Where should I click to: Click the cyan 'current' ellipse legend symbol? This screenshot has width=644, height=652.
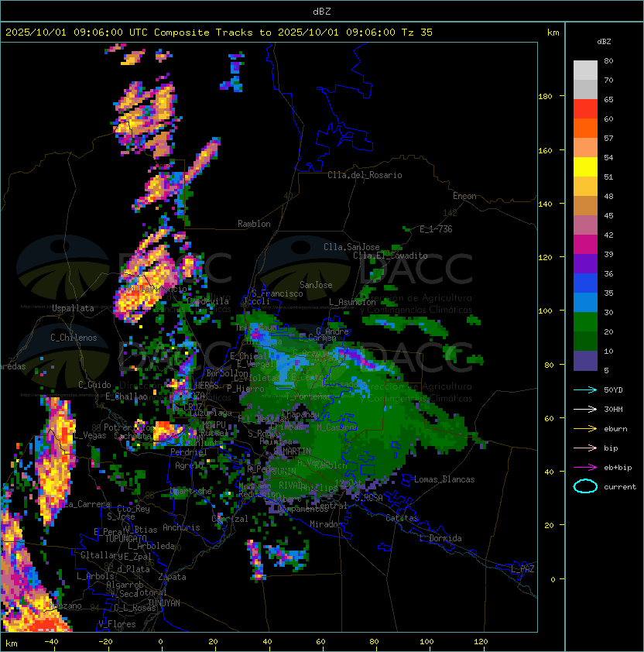(x=585, y=486)
